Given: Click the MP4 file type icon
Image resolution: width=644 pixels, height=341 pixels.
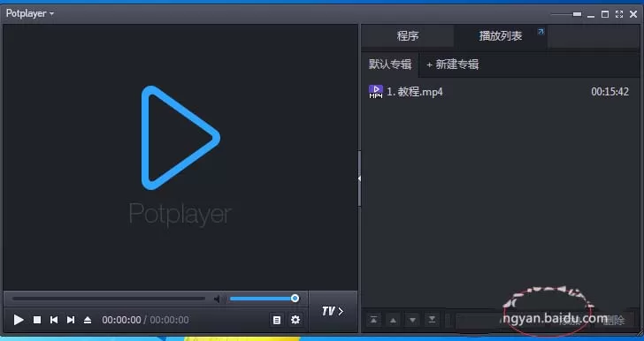Looking at the screenshot, I should pos(376,92).
